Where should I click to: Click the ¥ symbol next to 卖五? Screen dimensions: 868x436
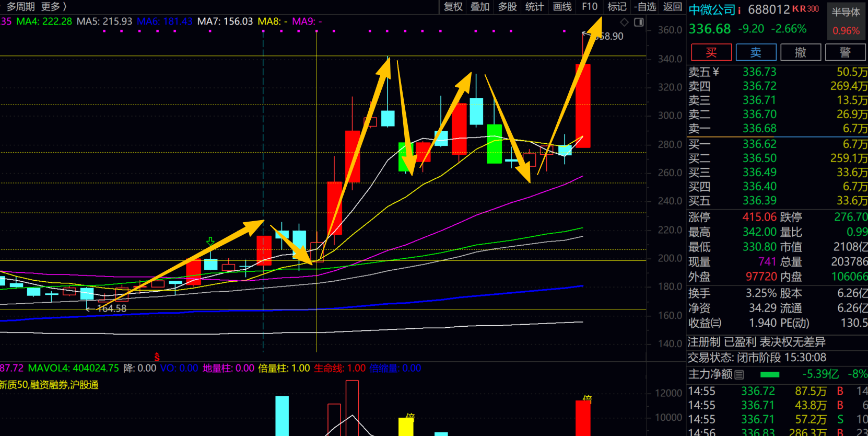coord(715,72)
